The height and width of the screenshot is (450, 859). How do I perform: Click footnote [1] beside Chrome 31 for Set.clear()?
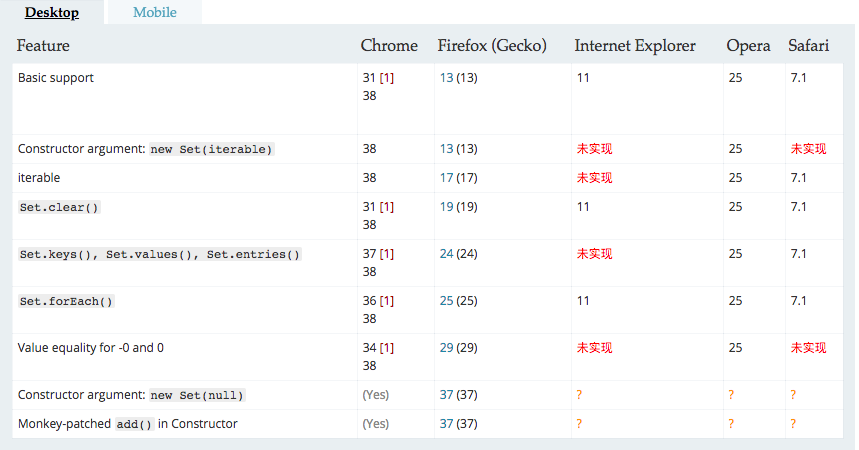[x=387, y=207]
